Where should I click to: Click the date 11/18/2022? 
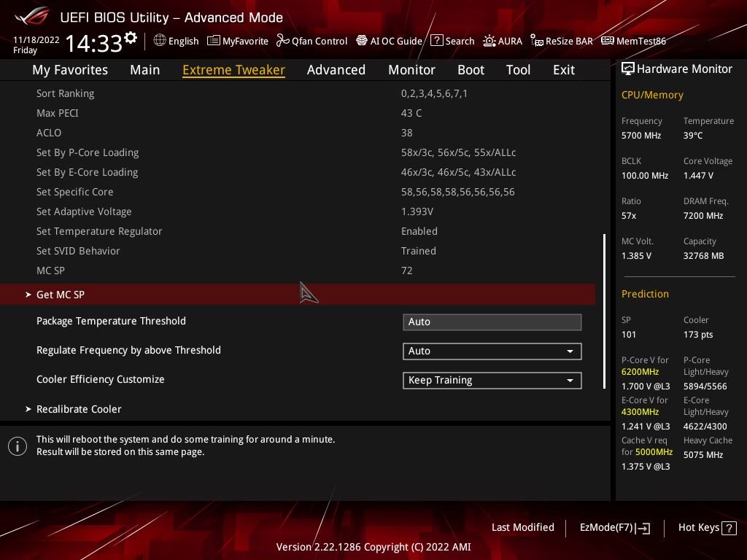(36, 40)
